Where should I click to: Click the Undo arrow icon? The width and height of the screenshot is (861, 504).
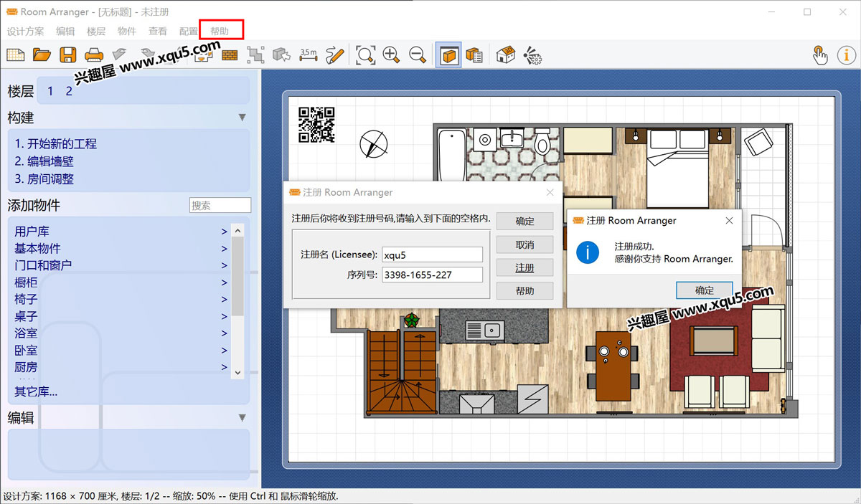tap(120, 54)
